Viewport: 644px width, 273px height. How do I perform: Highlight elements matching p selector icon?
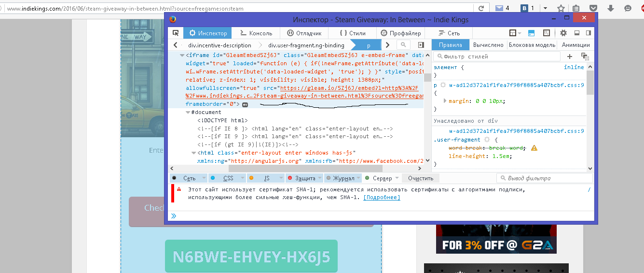443,85
